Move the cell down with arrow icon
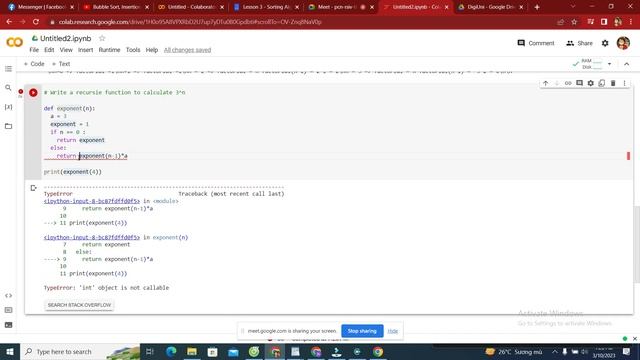 click(x=557, y=83)
